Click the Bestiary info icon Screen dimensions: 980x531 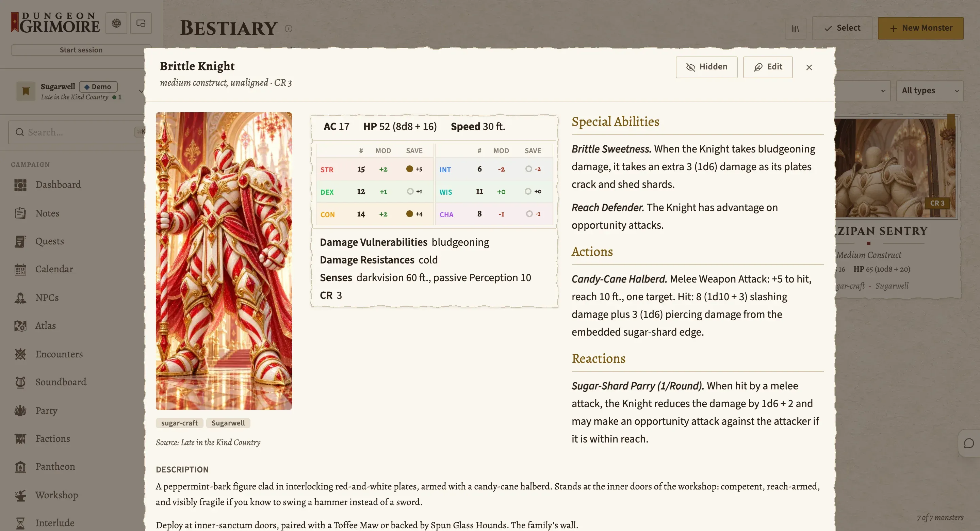pyautogui.click(x=288, y=29)
